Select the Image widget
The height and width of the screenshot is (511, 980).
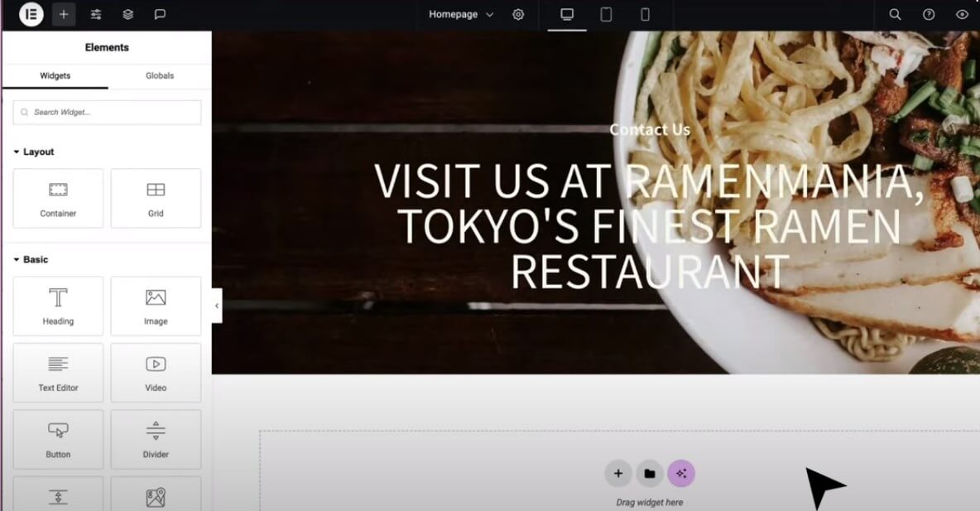pos(156,306)
